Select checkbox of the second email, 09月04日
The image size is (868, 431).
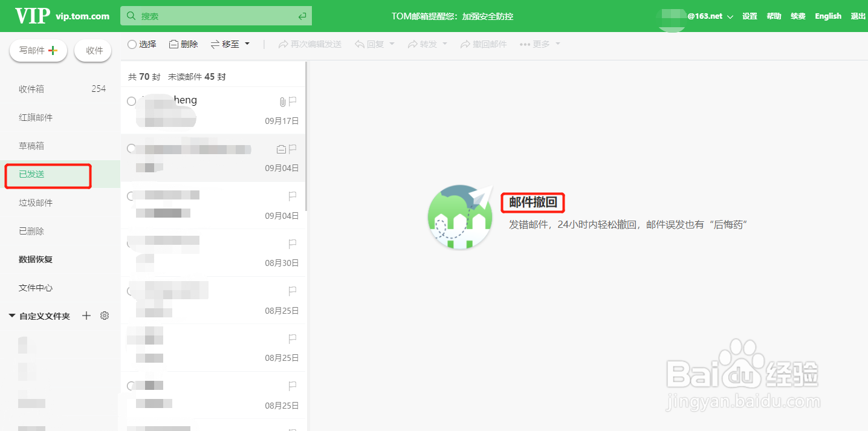coord(131,149)
